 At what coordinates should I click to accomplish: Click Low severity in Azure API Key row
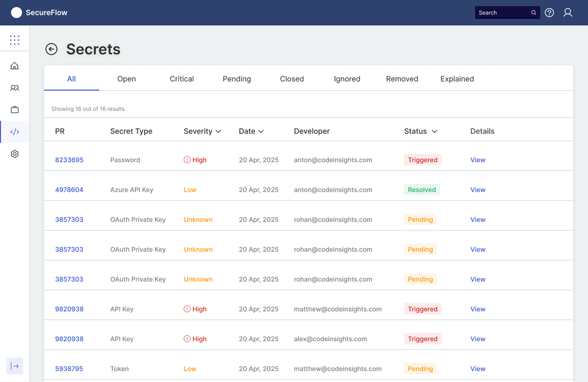coord(190,190)
